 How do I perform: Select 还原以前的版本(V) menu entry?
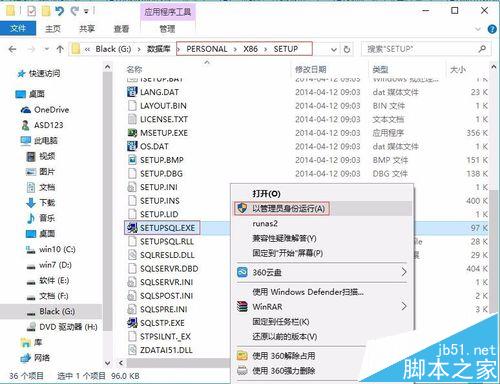[285, 336]
